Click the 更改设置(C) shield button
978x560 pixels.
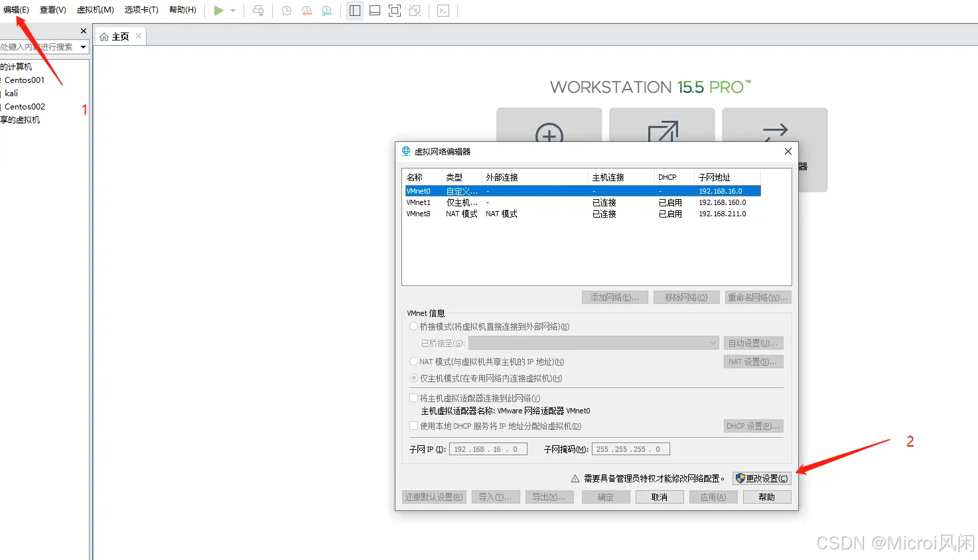[762, 478]
